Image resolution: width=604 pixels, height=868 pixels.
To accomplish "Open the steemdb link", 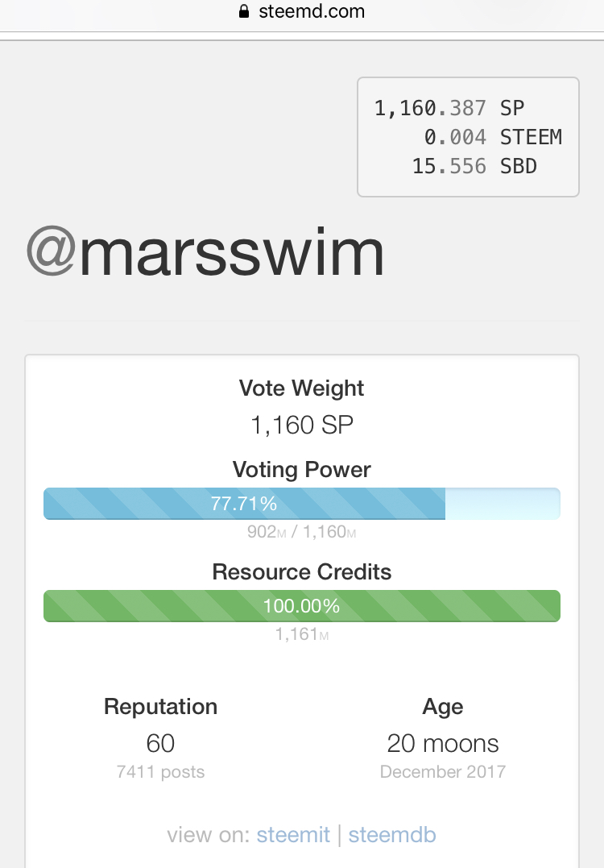I will [x=392, y=835].
